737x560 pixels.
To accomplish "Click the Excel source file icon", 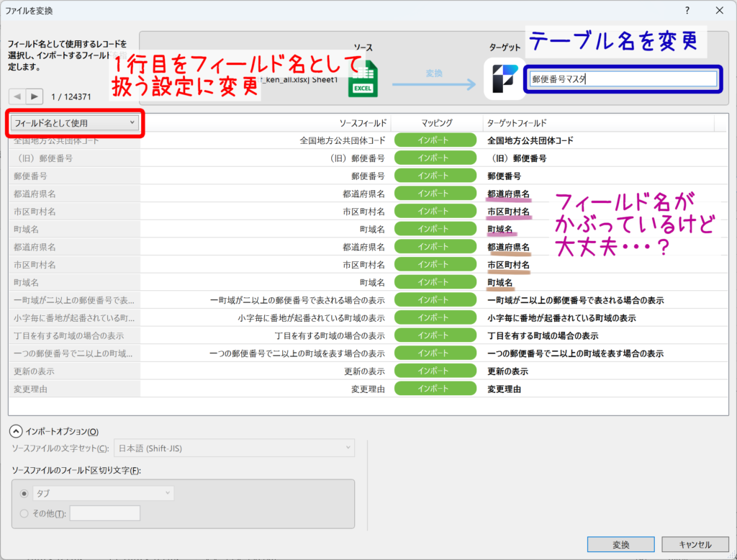I will pos(363,79).
